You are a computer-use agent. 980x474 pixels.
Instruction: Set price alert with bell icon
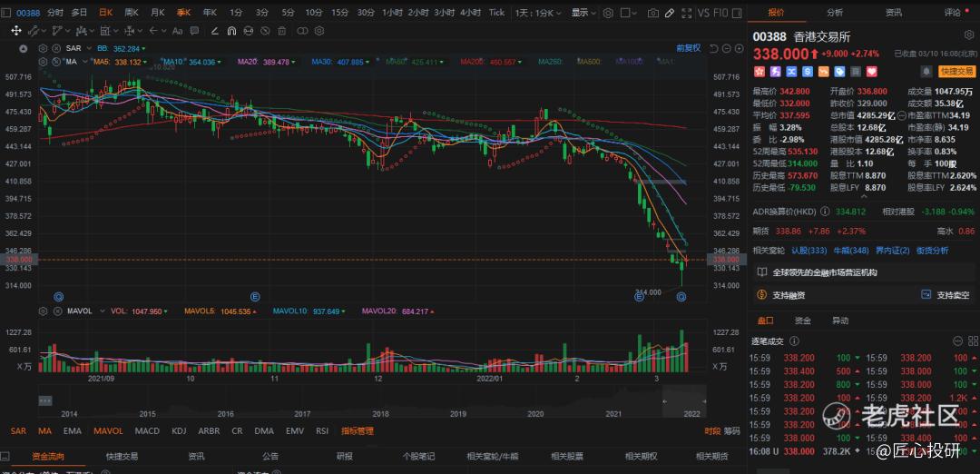point(926,72)
